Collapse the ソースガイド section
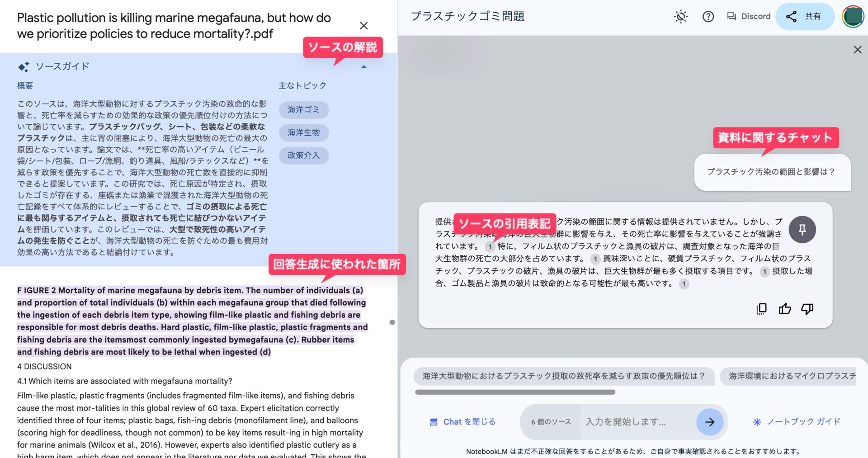The image size is (868, 458). tap(364, 67)
